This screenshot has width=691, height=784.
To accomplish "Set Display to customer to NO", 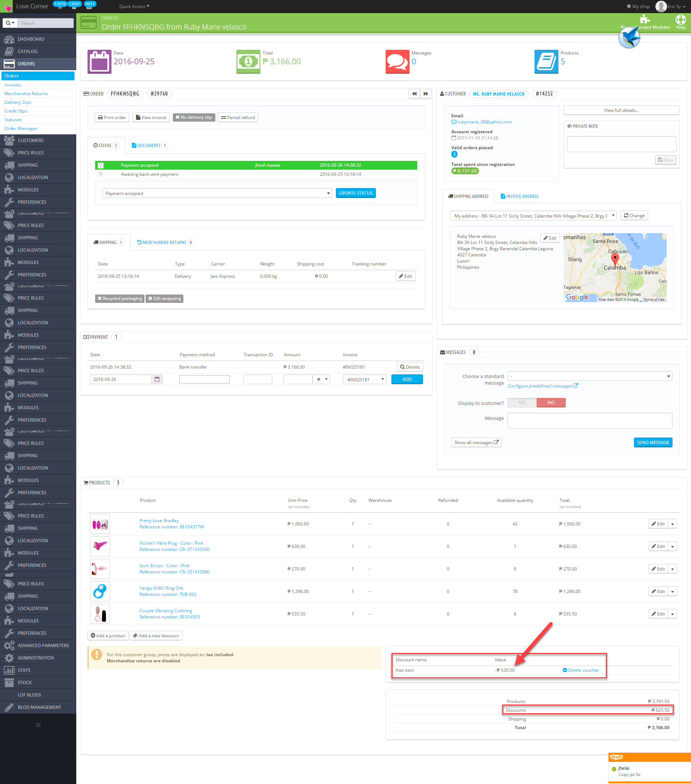I will pos(551,403).
